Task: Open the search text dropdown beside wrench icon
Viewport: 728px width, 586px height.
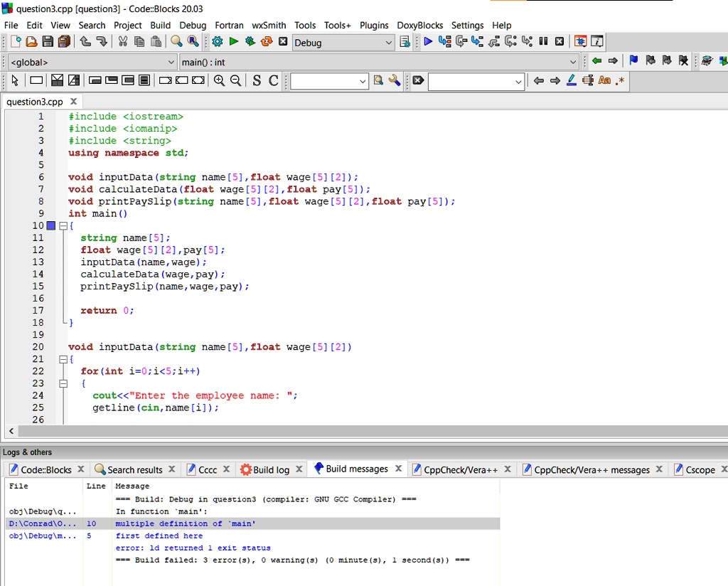Action: (329, 81)
